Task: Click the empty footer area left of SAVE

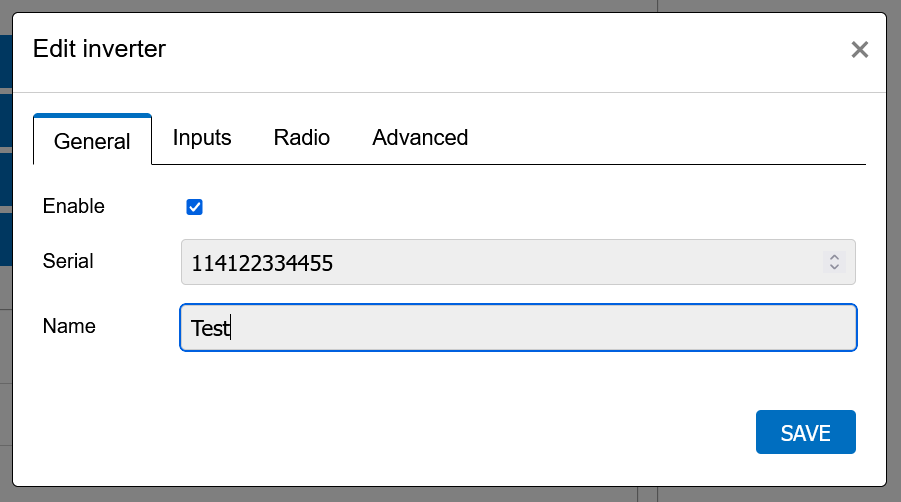Action: tap(400, 432)
